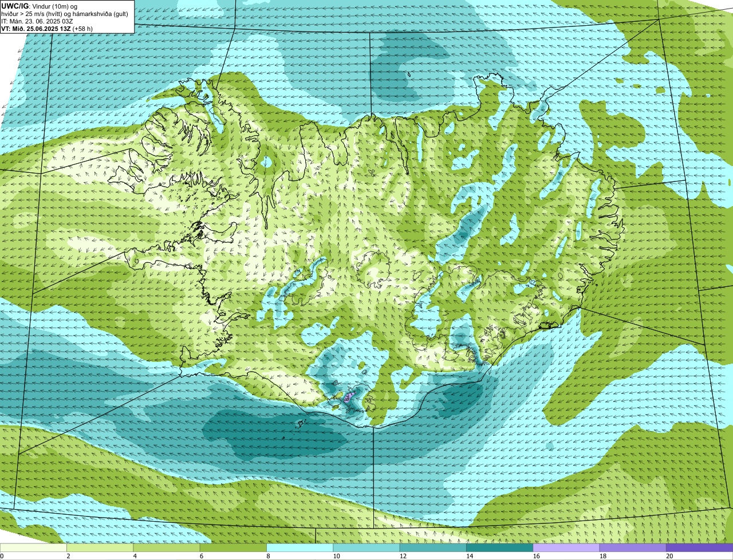
Task: Select the "VT: Mið. 25.06.2025 13Z (+58 h)" line
Action: tap(47, 29)
